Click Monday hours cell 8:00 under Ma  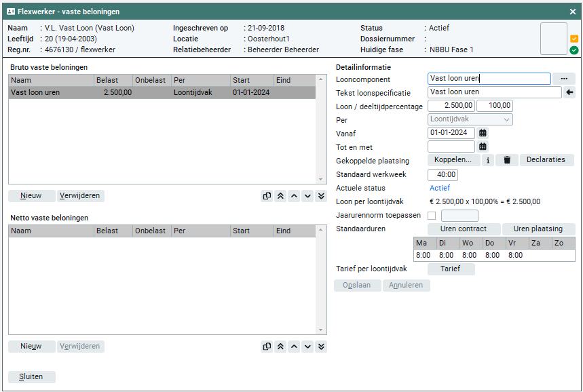(424, 255)
